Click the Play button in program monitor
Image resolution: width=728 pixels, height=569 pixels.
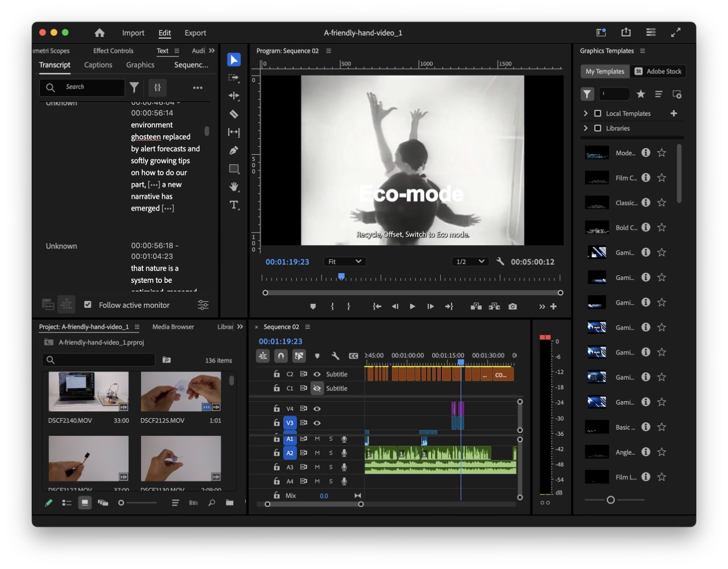[x=412, y=307]
